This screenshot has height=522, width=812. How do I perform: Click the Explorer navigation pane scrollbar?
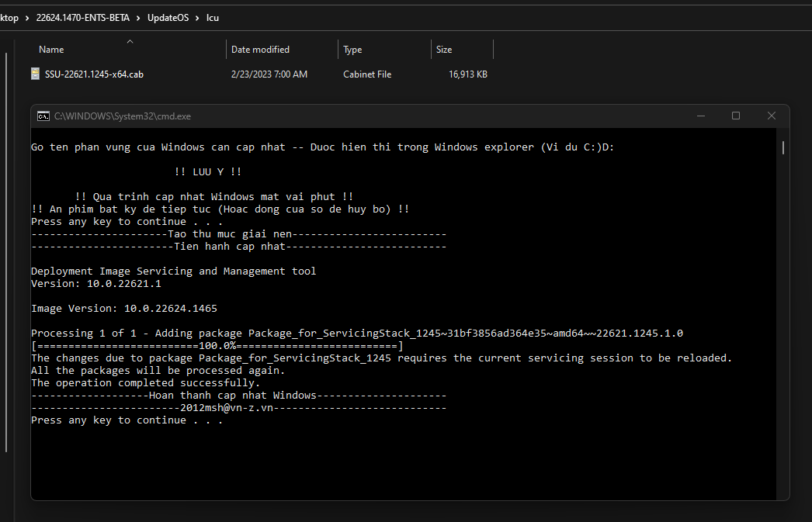[x=6, y=252]
